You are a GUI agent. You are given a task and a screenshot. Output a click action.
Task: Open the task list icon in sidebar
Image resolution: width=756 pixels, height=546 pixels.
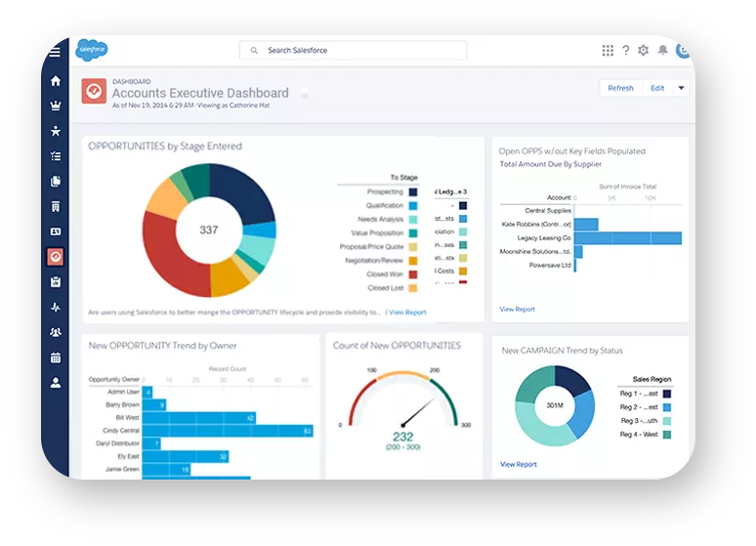tap(56, 156)
